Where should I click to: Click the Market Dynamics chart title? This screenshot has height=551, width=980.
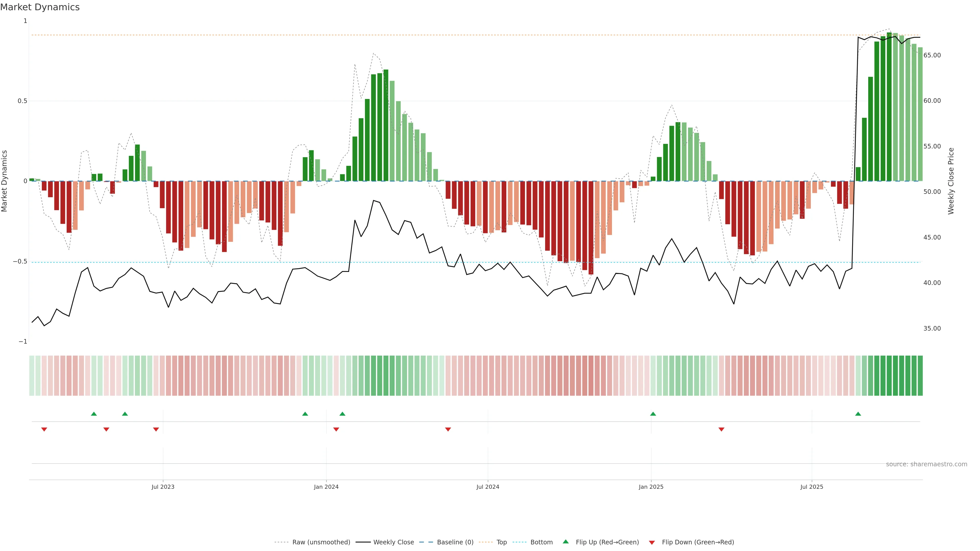tap(40, 7)
